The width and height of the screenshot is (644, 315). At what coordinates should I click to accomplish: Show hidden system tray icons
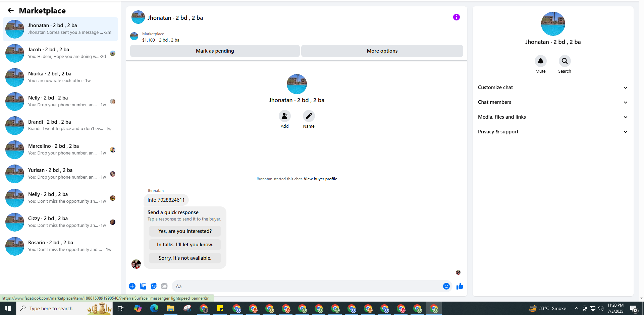click(576, 308)
